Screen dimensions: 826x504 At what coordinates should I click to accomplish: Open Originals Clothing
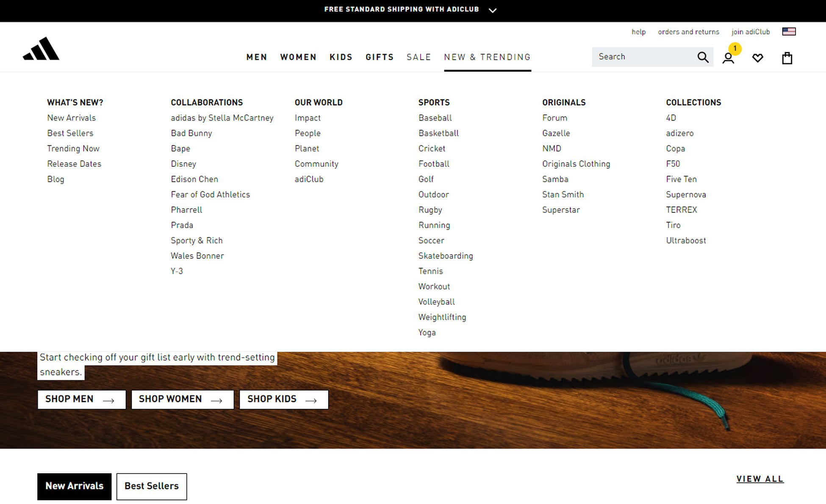pyautogui.click(x=576, y=164)
